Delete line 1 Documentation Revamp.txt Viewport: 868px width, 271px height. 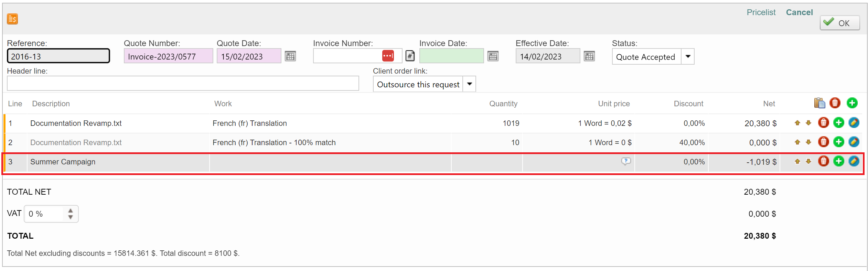pos(823,123)
